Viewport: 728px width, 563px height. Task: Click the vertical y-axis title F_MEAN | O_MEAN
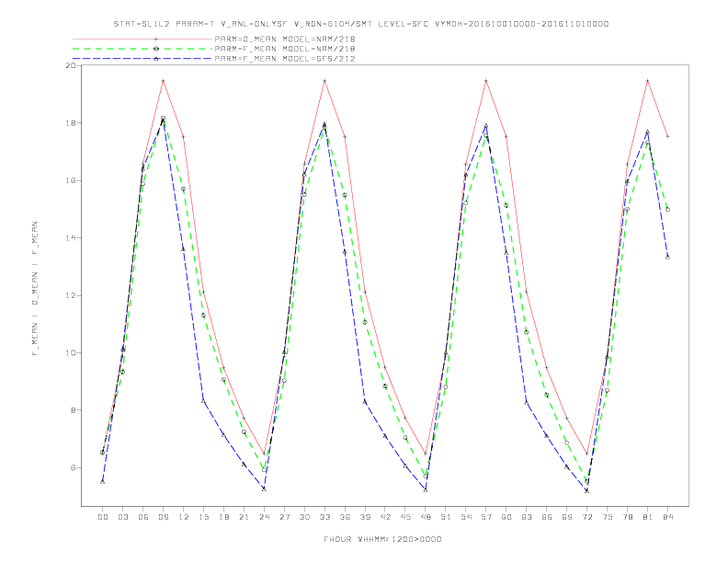pyautogui.click(x=35, y=289)
